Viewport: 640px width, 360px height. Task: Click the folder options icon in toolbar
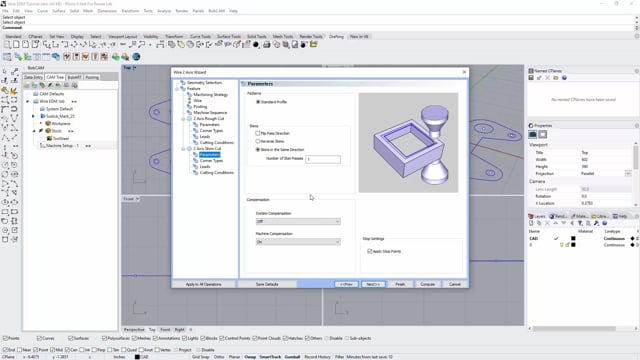click(x=313, y=45)
